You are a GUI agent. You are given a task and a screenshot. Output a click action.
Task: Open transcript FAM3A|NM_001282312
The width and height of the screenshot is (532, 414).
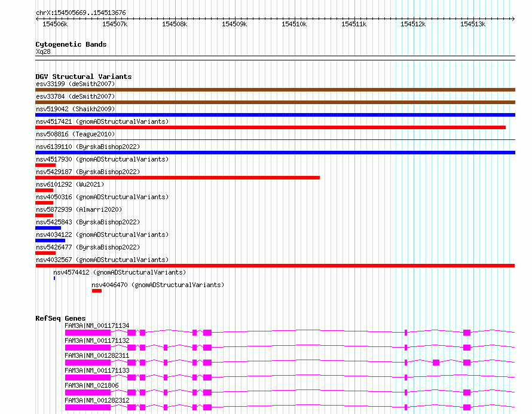click(97, 400)
